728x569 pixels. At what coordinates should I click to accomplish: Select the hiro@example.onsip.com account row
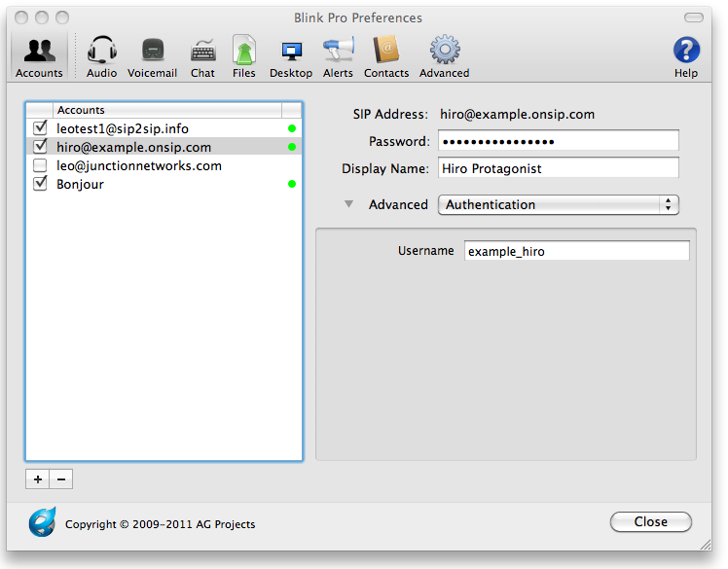[x=164, y=147]
